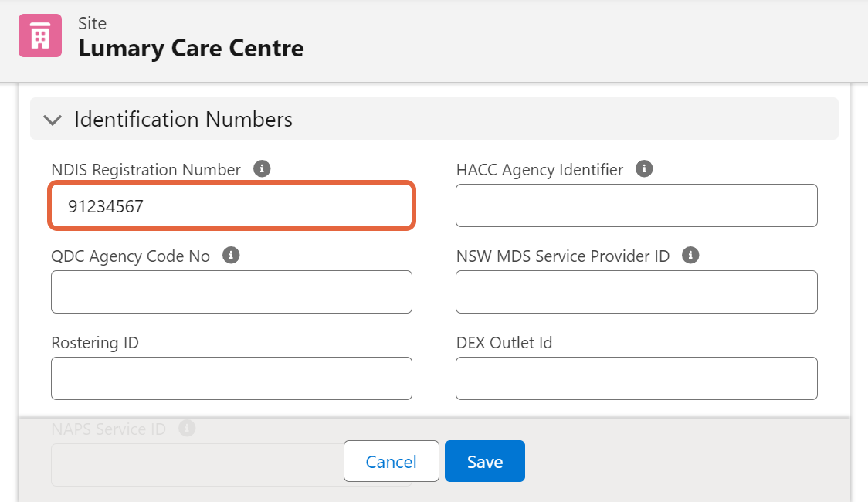
Task: Click the NSW MDS Service Provider ID field
Action: (636, 292)
